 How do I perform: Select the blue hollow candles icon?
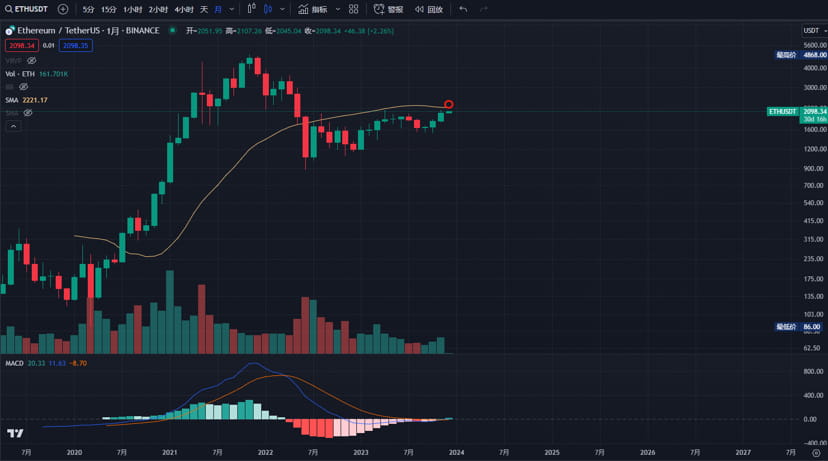pos(268,9)
